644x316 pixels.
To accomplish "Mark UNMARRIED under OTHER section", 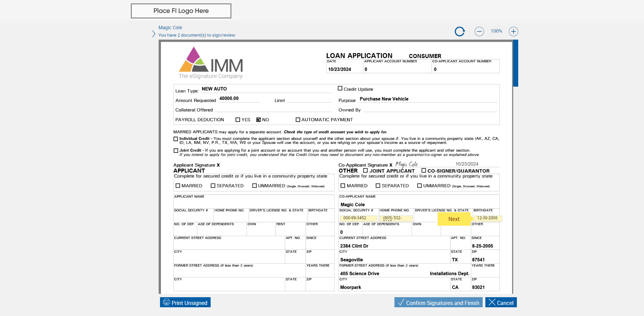I will coord(420,185).
